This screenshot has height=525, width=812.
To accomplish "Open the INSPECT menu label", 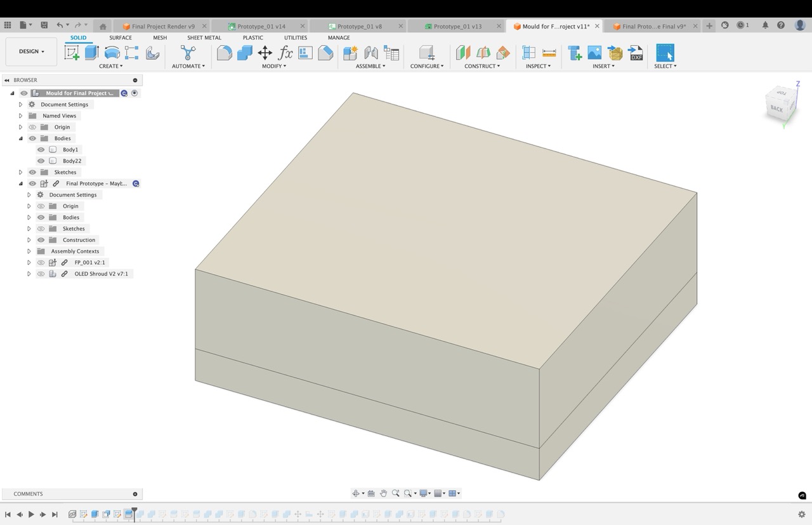I will 538,66.
